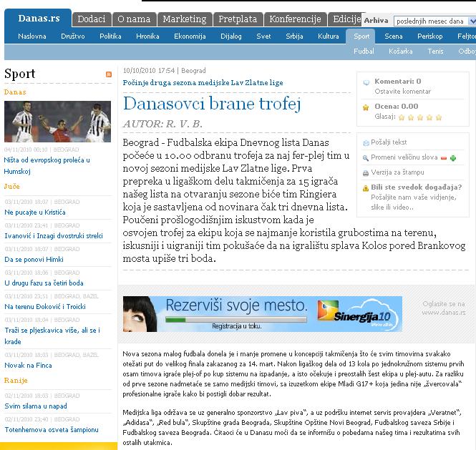This screenshot has height=450, width=476.
Task: Click magnifier icon beside Promeni veličinu slova
Action: tap(366, 158)
